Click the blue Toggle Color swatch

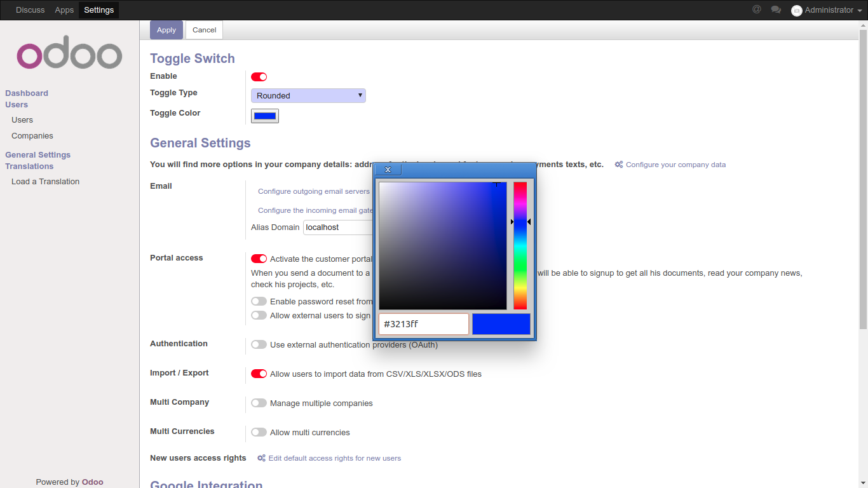pos(264,116)
